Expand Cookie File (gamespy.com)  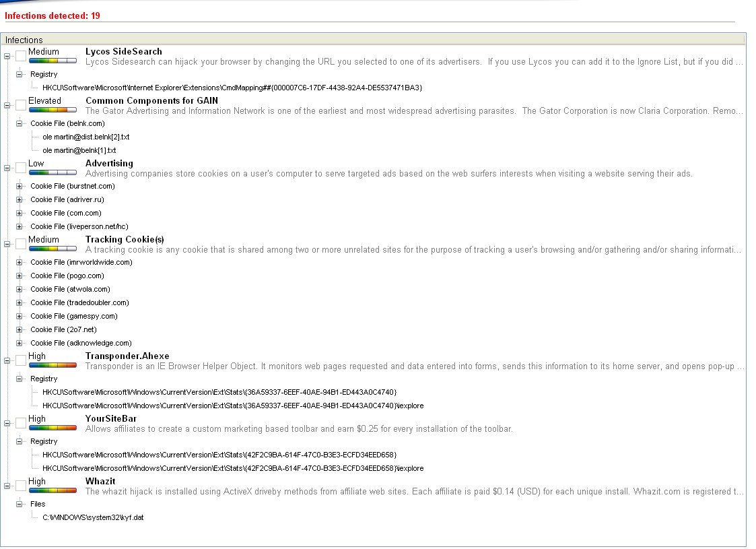coord(20,317)
